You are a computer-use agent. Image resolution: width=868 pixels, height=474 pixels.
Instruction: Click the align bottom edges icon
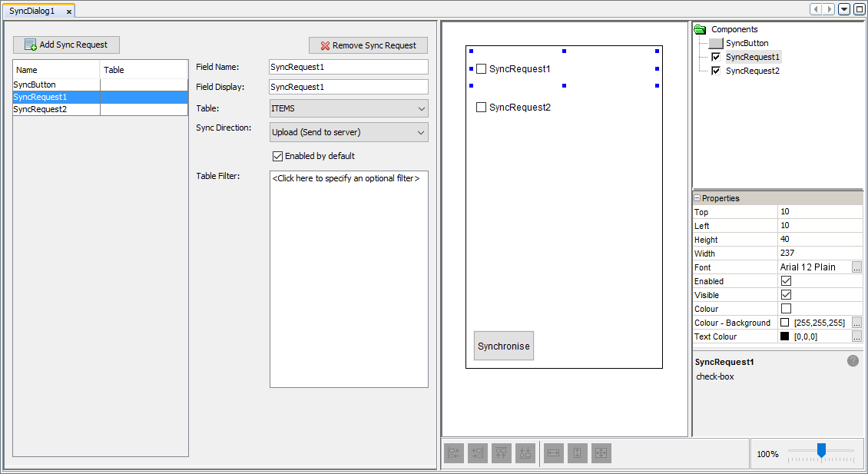click(x=525, y=453)
